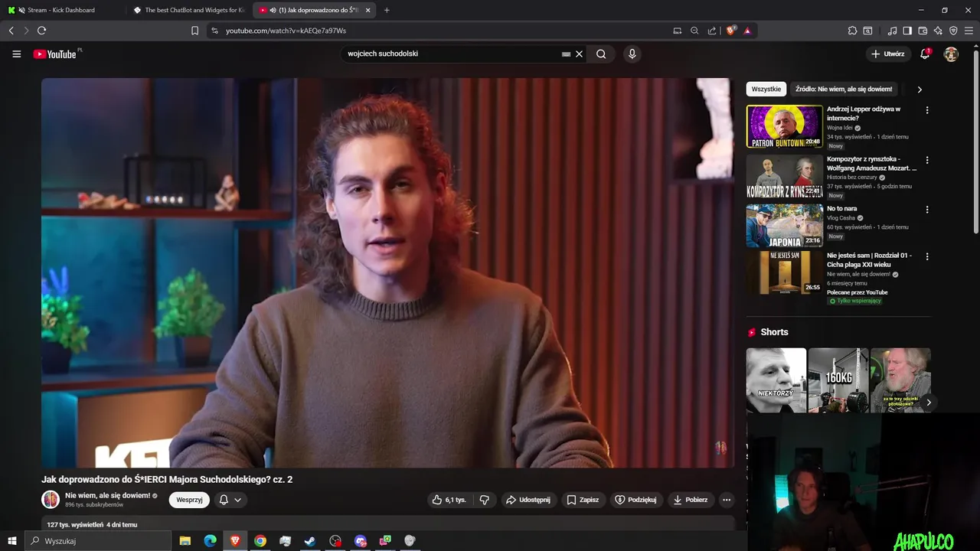Click the Wesprzyj join button
The image size is (980, 551).
coord(189,500)
